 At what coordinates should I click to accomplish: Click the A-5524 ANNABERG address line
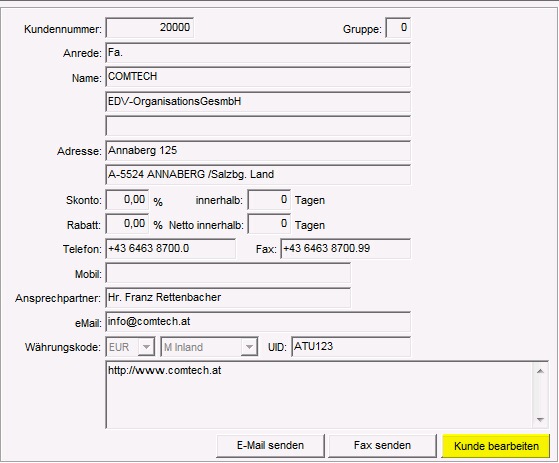pyautogui.click(x=258, y=175)
